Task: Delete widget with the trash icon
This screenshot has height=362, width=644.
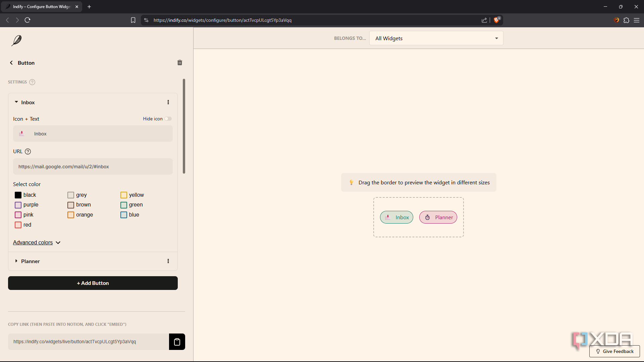Action: [x=180, y=63]
